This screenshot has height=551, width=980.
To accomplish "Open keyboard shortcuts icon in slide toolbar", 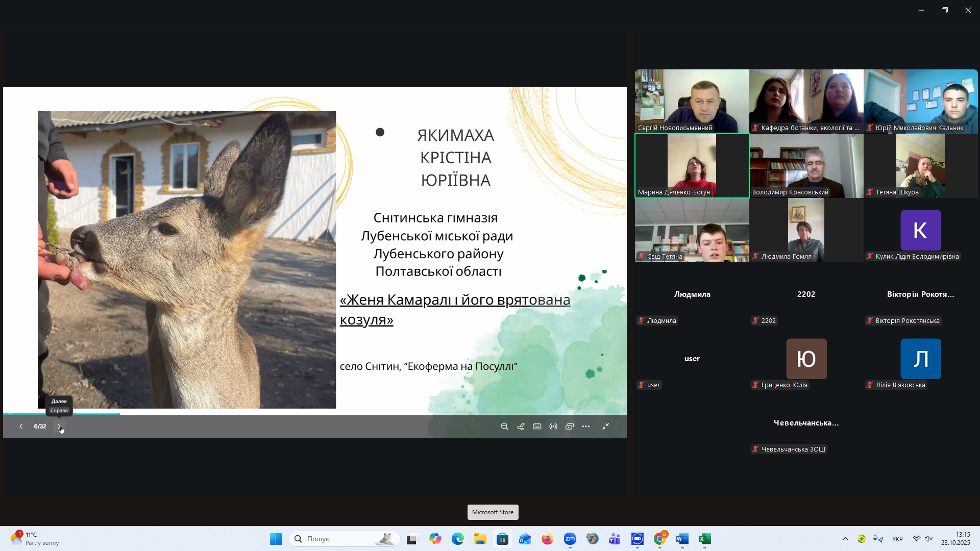I will click(537, 427).
